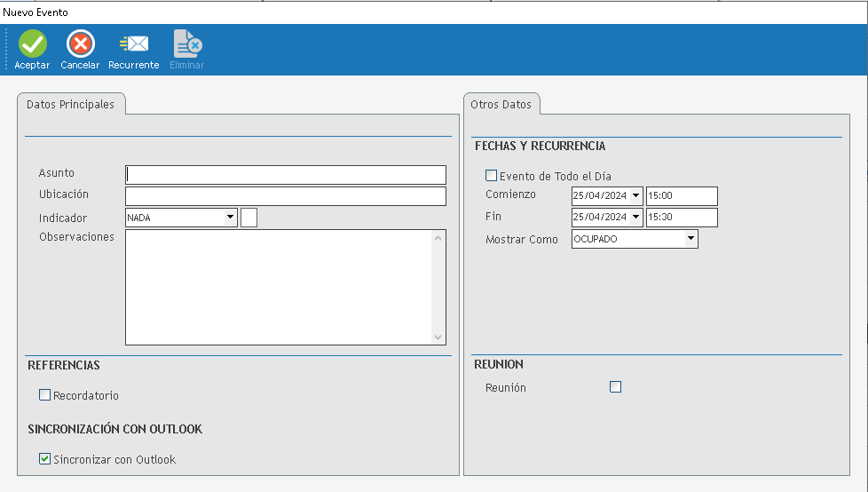Select the Otros Datos tab
The height and width of the screenshot is (492, 868).
tap(501, 105)
